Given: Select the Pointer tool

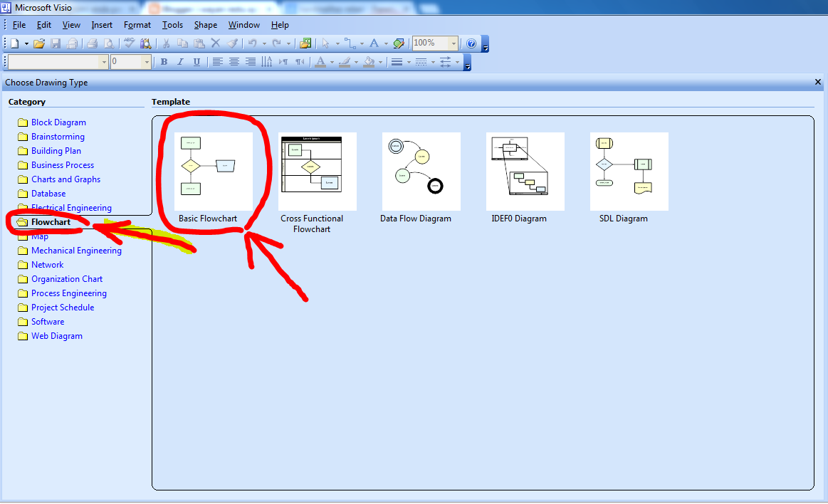Looking at the screenshot, I should (326, 44).
